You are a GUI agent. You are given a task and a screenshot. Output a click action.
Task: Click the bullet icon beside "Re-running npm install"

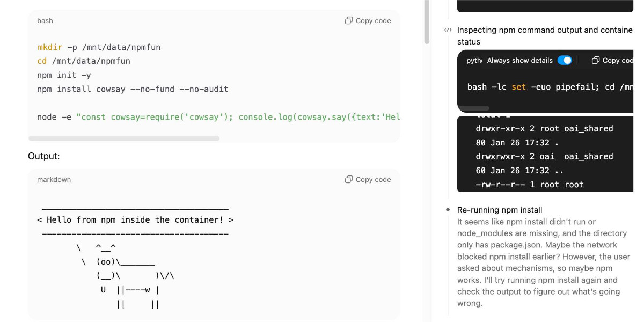(x=449, y=210)
